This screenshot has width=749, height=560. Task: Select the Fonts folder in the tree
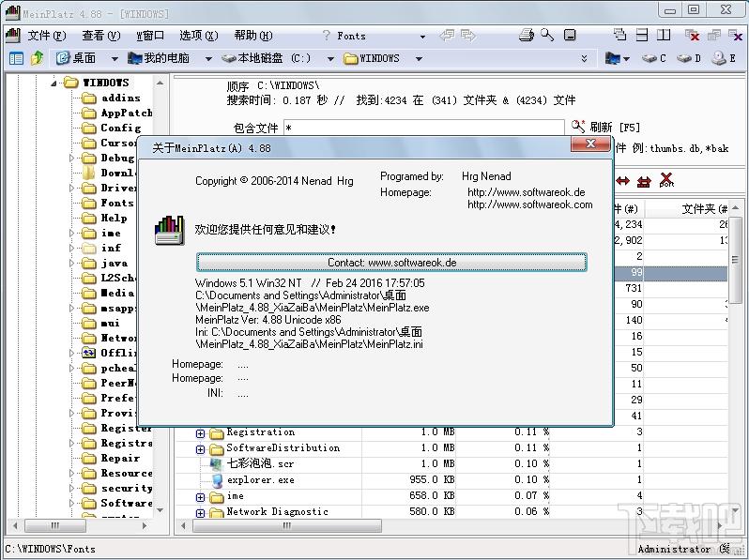click(x=117, y=204)
